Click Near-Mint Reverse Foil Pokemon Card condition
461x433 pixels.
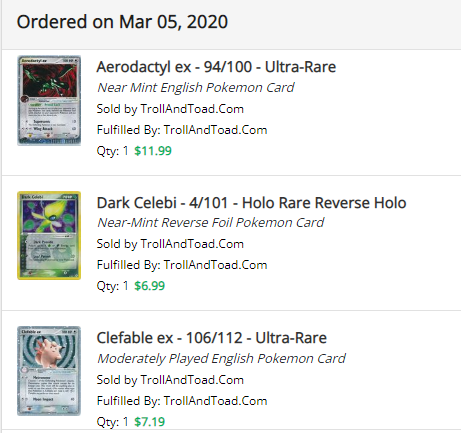(x=210, y=223)
